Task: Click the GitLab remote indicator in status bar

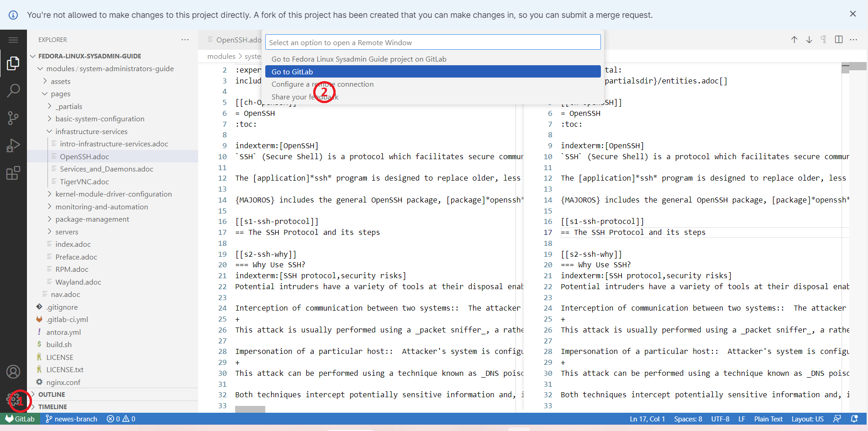Action: tap(20, 419)
